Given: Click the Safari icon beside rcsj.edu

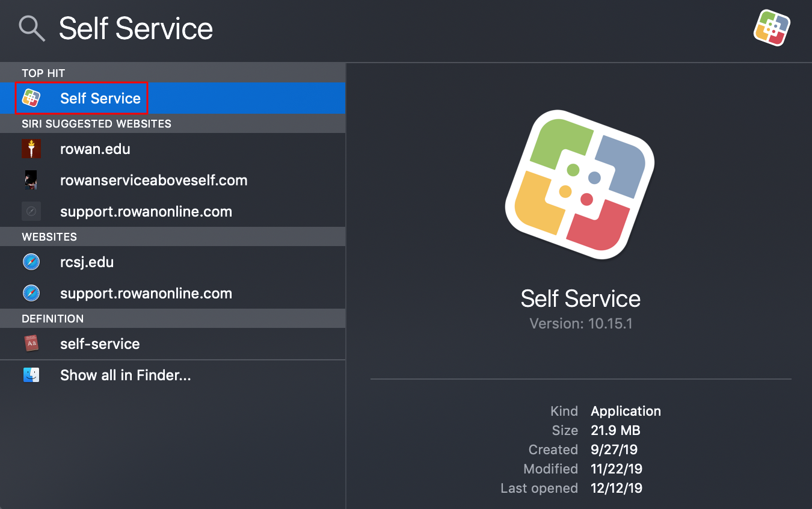Looking at the screenshot, I should coord(31,262).
